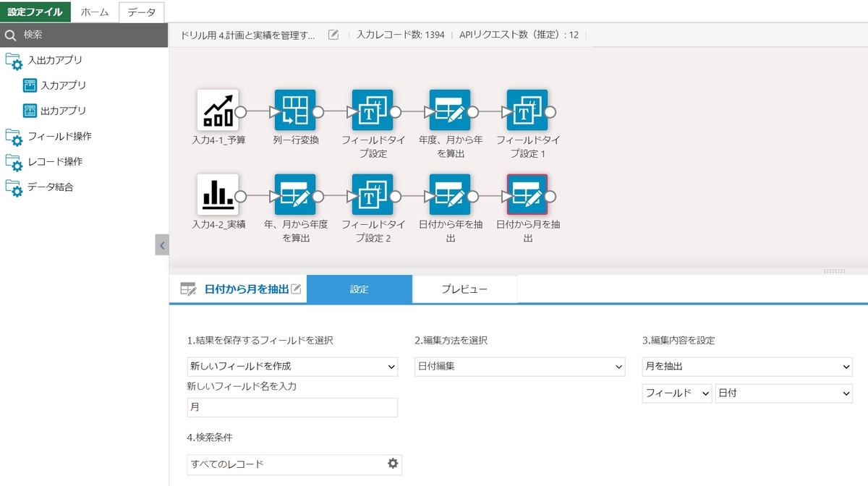Open the 設定 tab
868x486 pixels.
coord(359,289)
